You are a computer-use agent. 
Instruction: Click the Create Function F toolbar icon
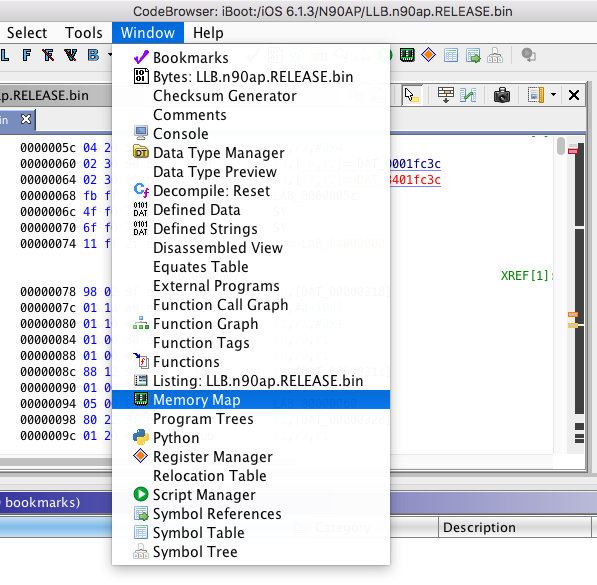click(27, 56)
